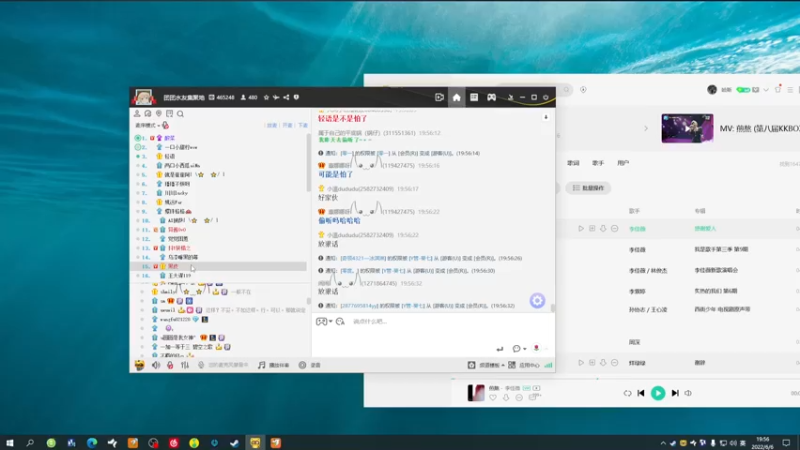Screen dimensions: 800x450
Task: Click the shield report icon in YY title bar
Action: coord(296,97)
